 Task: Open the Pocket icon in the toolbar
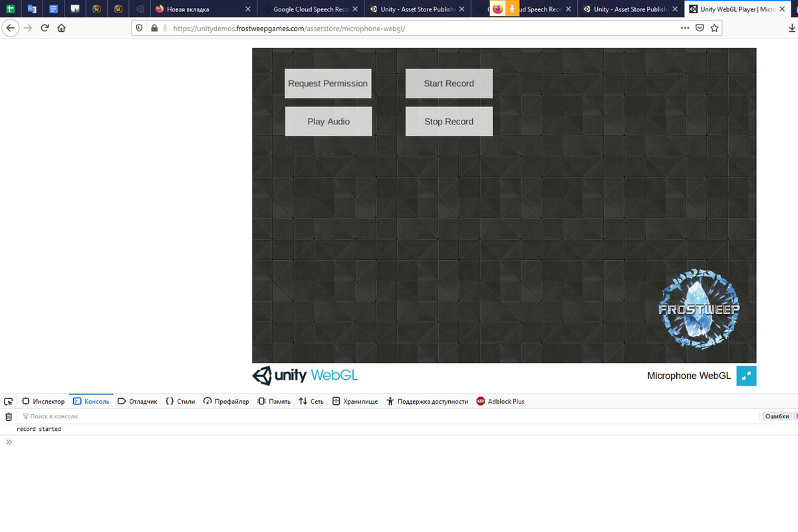point(699,28)
